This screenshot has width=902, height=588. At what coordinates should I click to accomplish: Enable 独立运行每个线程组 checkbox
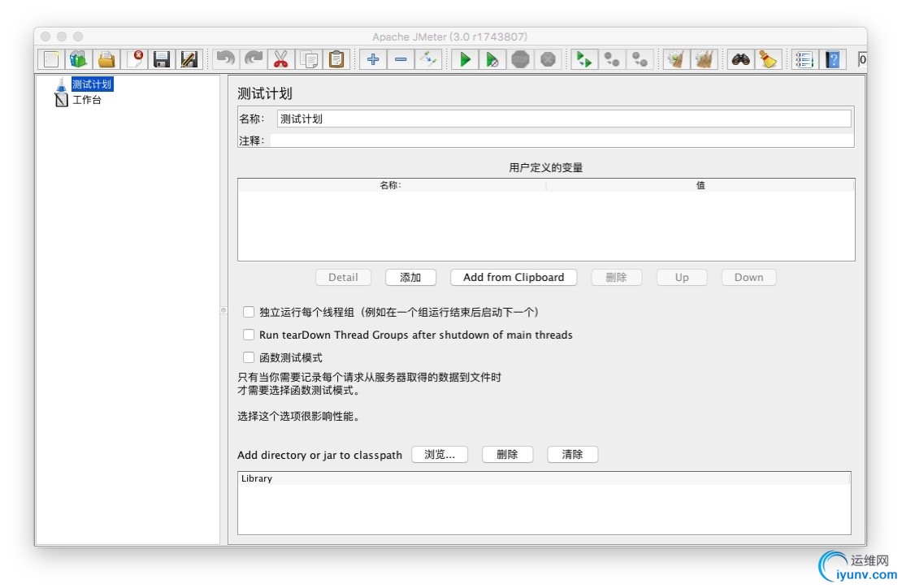click(x=249, y=312)
